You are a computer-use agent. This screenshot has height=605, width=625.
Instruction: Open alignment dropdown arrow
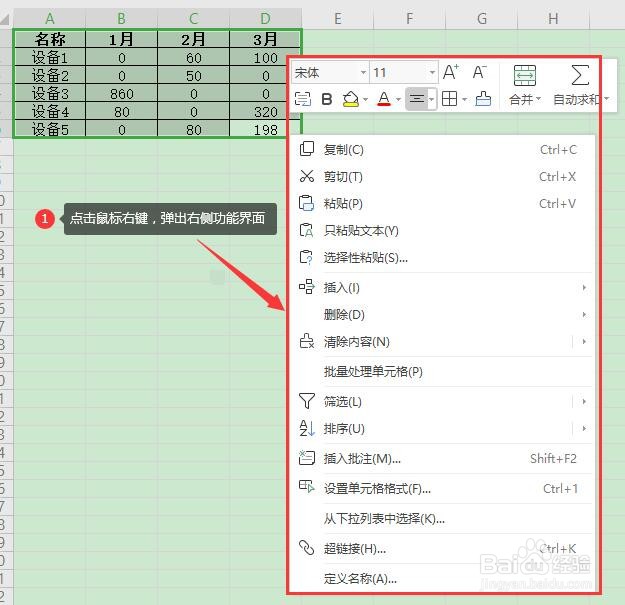(x=432, y=99)
